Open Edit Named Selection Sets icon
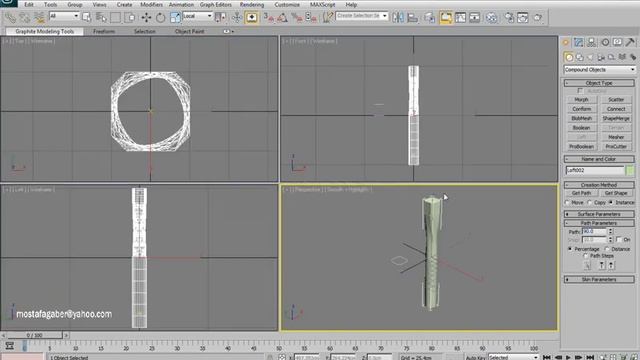Screen dimensions: 640x360 [327, 17]
